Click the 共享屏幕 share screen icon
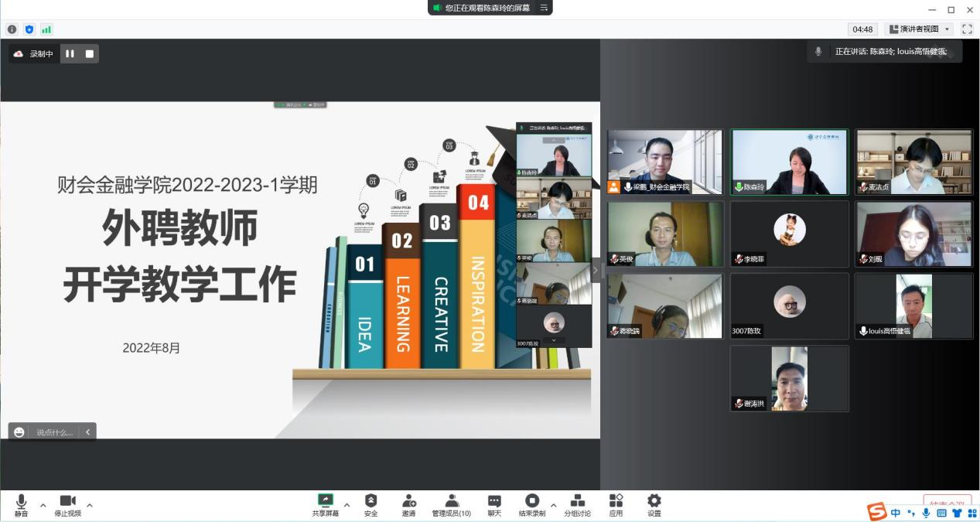 point(325,504)
